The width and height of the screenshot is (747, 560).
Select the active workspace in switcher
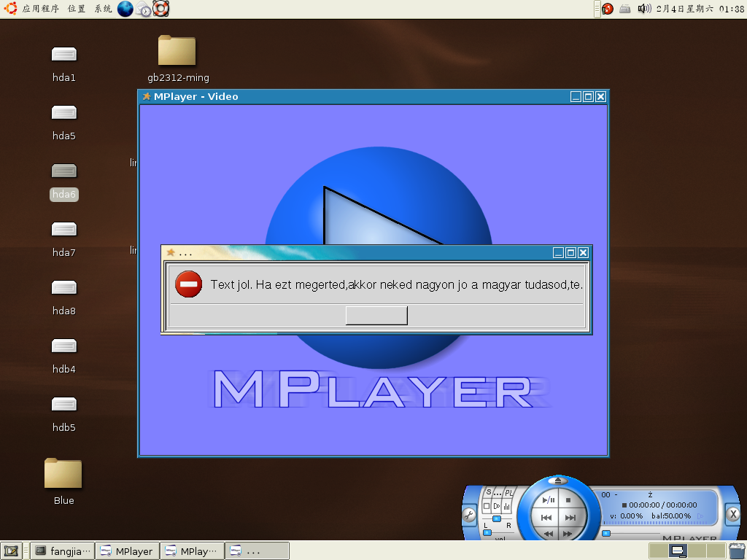pyautogui.click(x=677, y=551)
